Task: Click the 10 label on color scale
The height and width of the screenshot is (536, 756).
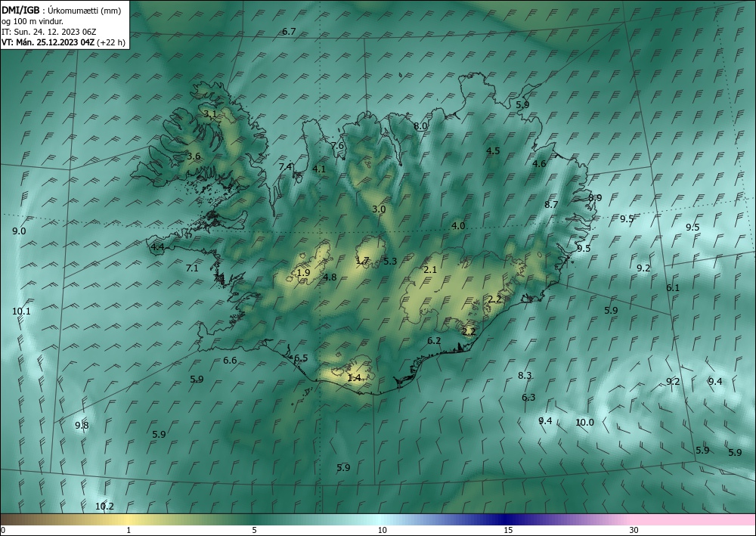Action: (x=382, y=531)
